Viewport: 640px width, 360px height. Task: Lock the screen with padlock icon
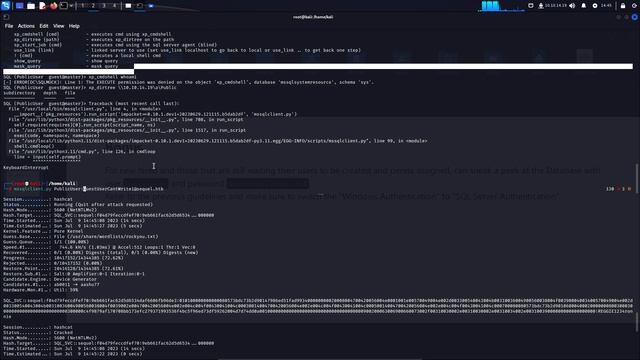(x=623, y=6)
